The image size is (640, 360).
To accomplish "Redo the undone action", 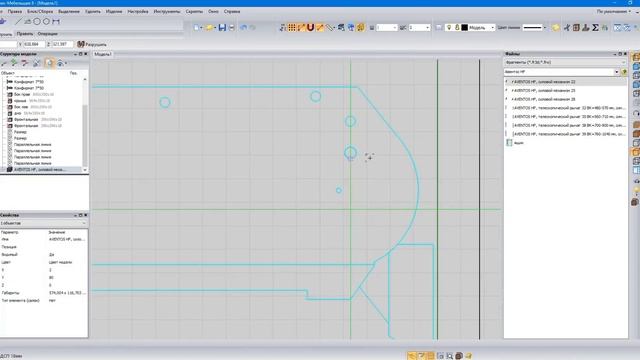I will tap(253, 27).
